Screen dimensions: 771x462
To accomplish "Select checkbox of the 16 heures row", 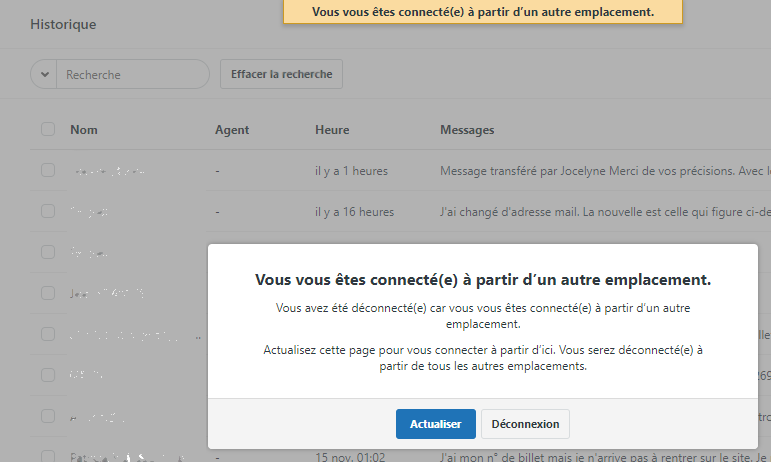I will click(48, 212).
